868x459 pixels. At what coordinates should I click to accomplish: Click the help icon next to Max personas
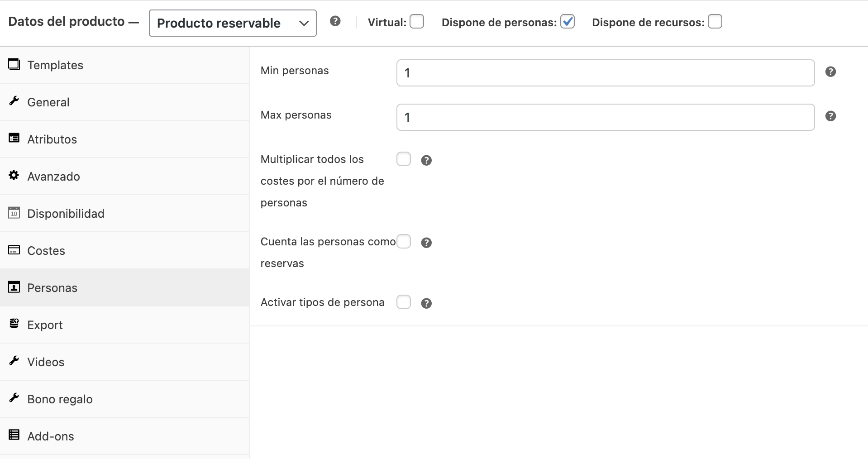(x=830, y=116)
